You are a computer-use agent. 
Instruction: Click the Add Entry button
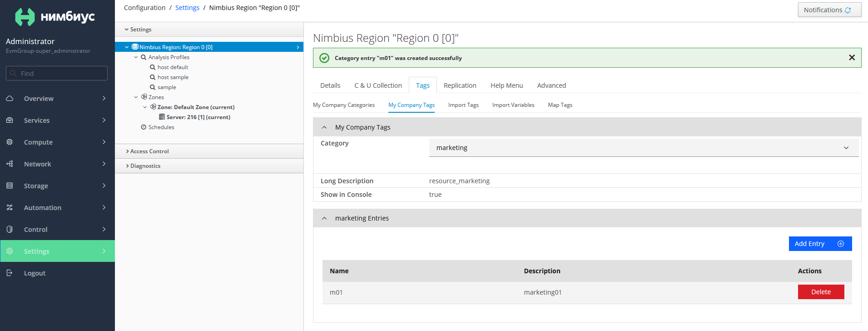tap(820, 244)
